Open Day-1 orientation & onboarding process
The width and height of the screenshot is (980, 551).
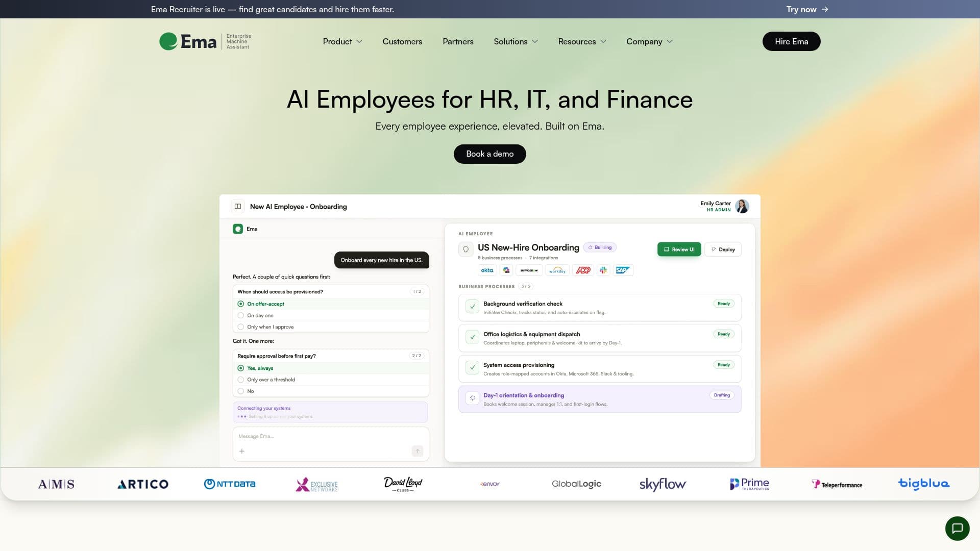click(x=600, y=399)
